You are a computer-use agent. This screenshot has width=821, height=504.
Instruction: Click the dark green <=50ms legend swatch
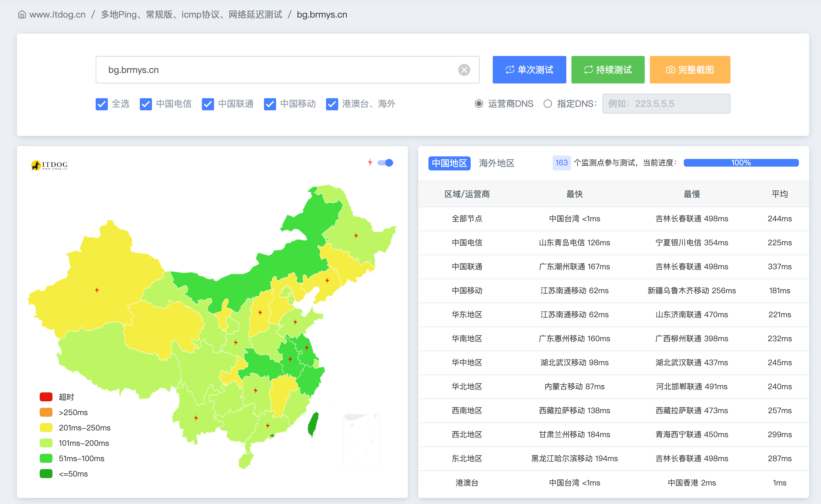(x=46, y=474)
